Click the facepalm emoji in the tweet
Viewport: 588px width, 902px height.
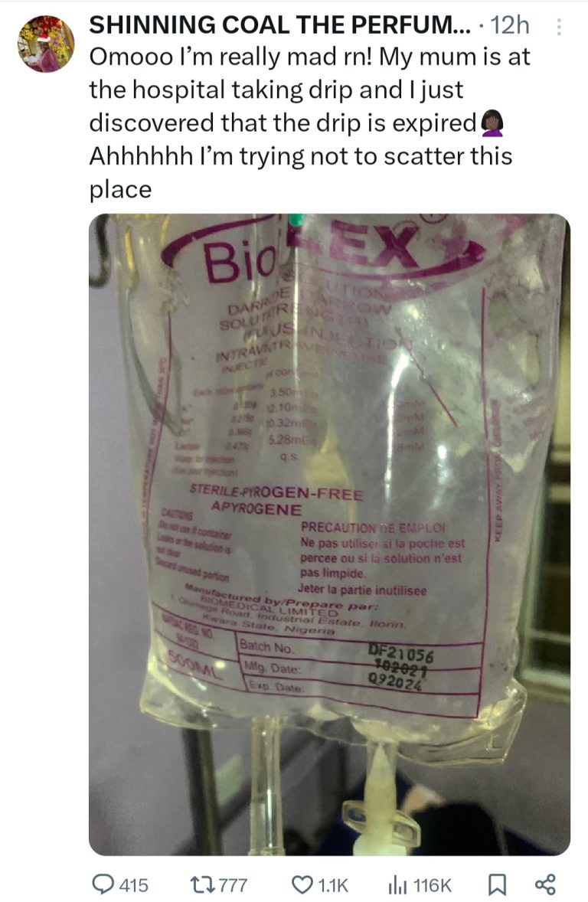pyautogui.click(x=492, y=123)
